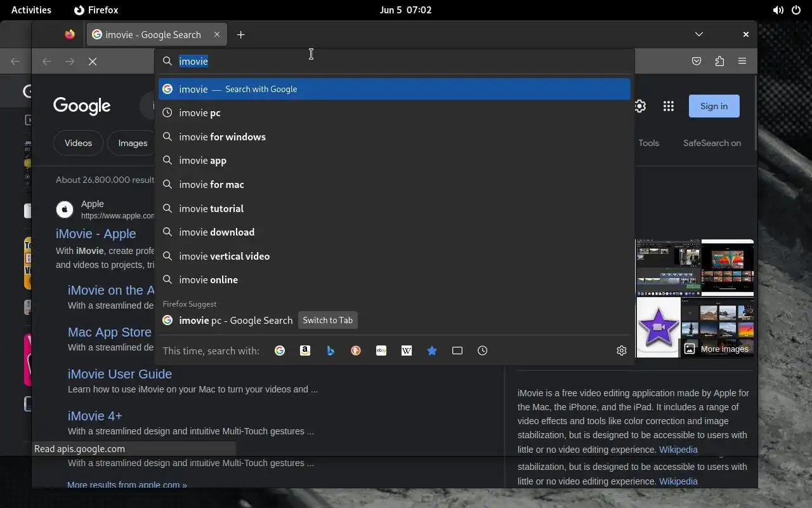The height and width of the screenshot is (508, 812).
Task: Stop loading the page
Action: tap(93, 62)
